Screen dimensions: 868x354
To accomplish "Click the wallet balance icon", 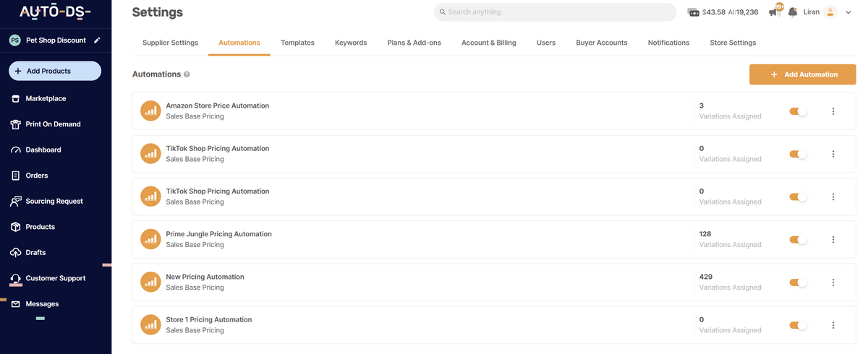I will click(x=693, y=12).
